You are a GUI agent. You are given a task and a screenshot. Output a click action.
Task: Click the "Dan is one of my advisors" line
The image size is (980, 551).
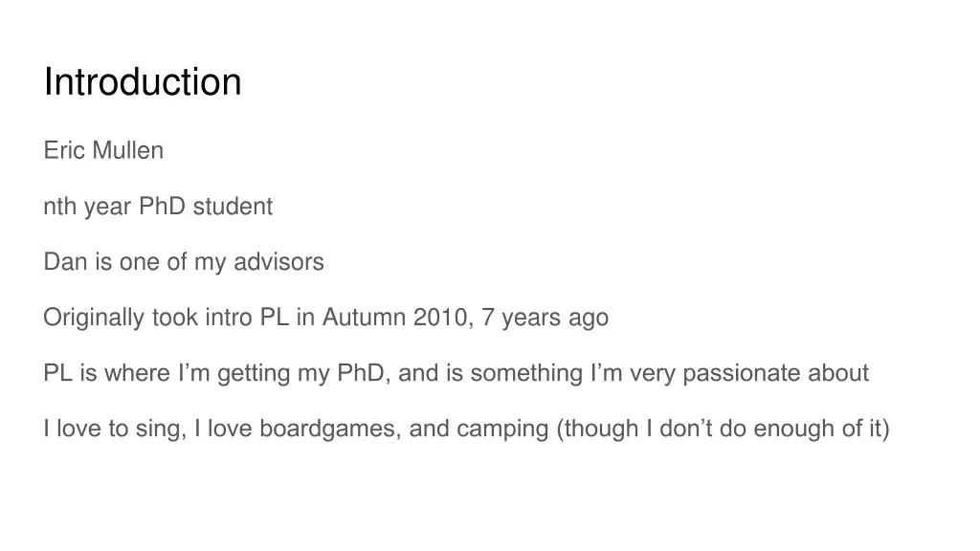pyautogui.click(x=184, y=262)
